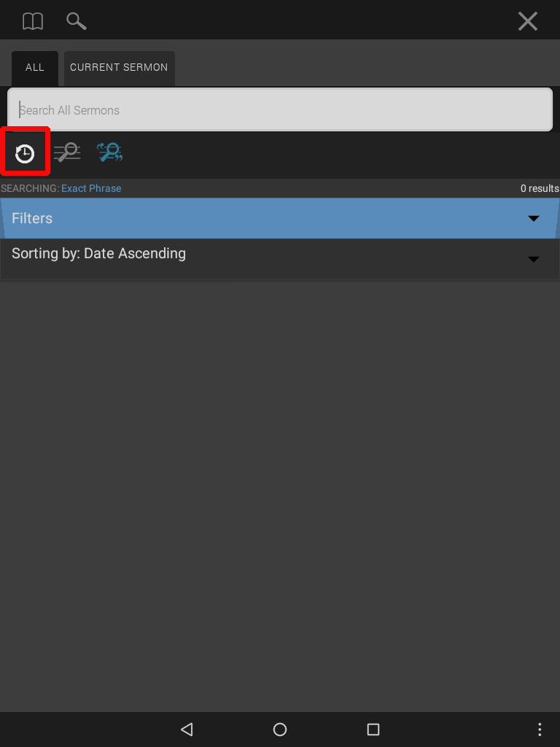
Task: Open the Sorting by: Date Ascending dropdown
Action: [x=280, y=259]
